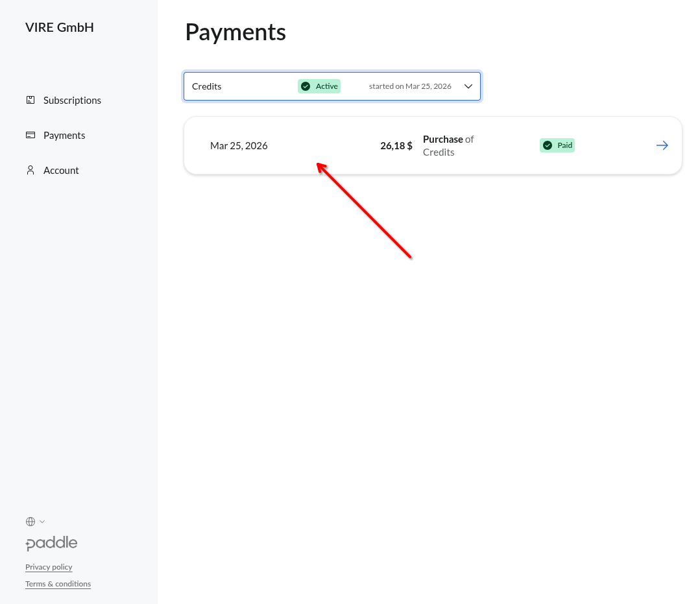Viewport: 700px width, 604px height.
Task: Open the Terms & conditions link
Action: point(58,583)
